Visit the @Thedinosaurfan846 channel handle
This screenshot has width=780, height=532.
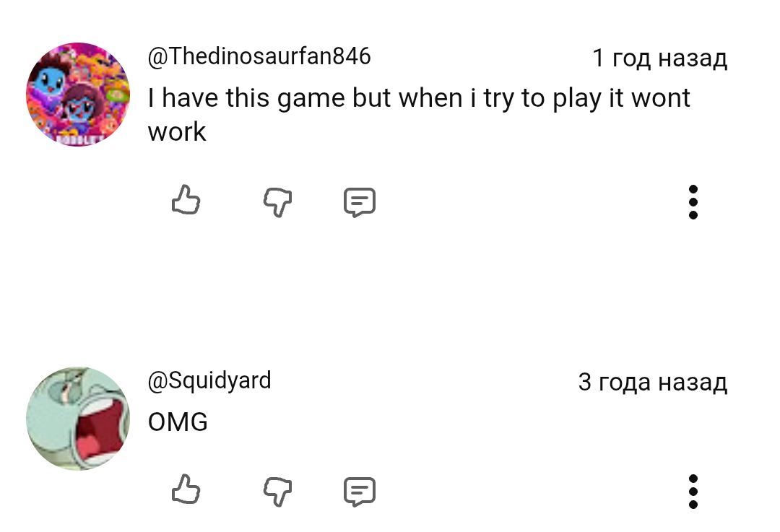point(259,56)
